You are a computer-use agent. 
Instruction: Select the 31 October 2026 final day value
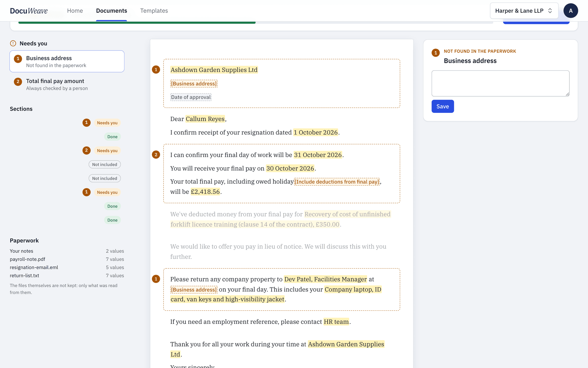point(318,155)
